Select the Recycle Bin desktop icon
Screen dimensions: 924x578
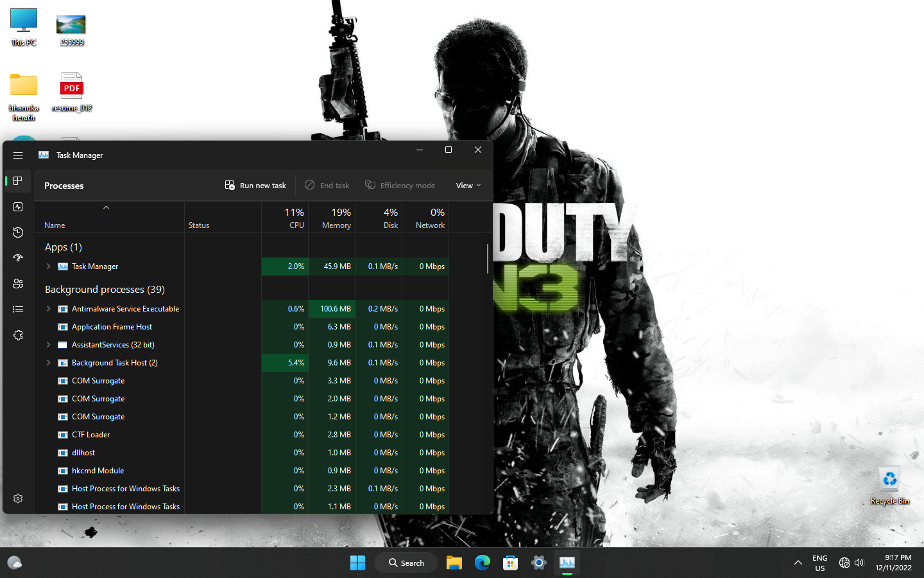pyautogui.click(x=890, y=486)
